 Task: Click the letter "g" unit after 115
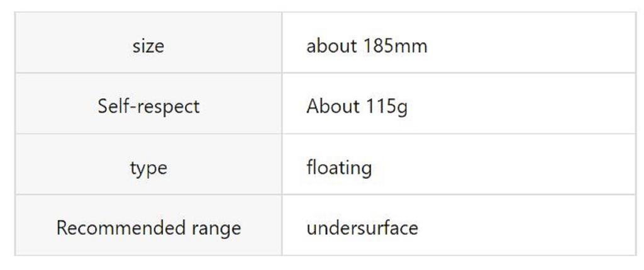pyautogui.click(x=402, y=108)
